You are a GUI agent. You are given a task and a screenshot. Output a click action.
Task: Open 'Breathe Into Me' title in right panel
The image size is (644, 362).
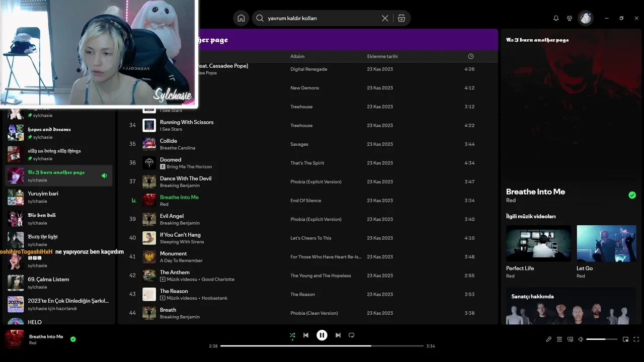(535, 192)
